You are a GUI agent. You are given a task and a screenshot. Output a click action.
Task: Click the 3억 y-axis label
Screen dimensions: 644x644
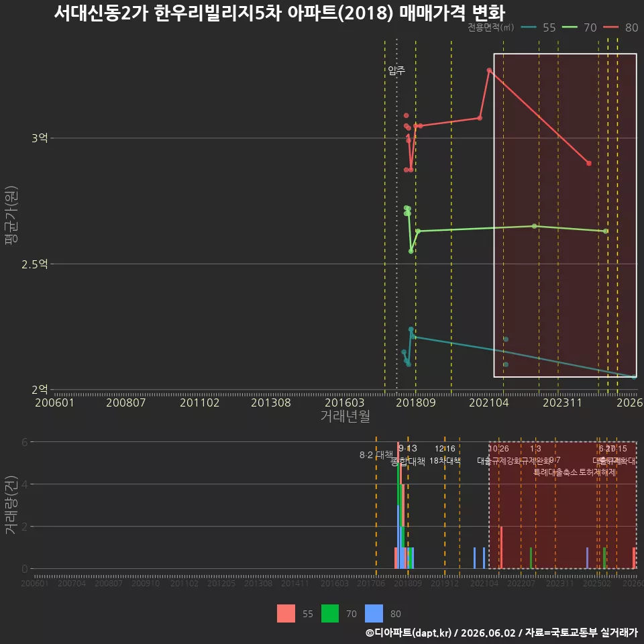tap(40, 138)
